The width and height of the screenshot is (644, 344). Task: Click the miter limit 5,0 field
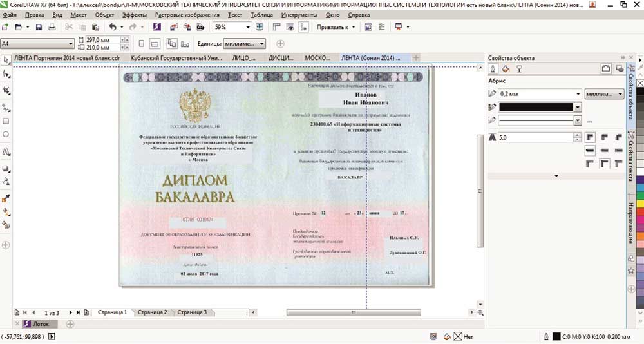tap(535, 137)
